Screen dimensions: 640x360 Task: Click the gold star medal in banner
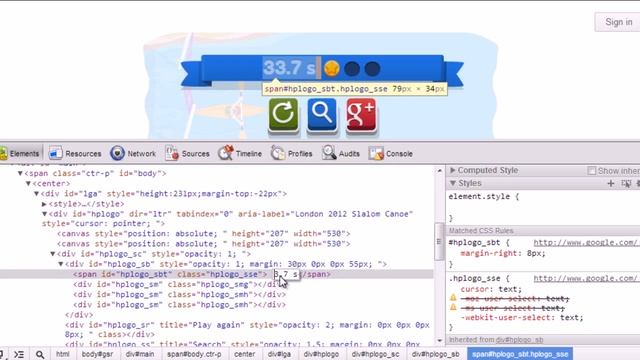click(331, 69)
